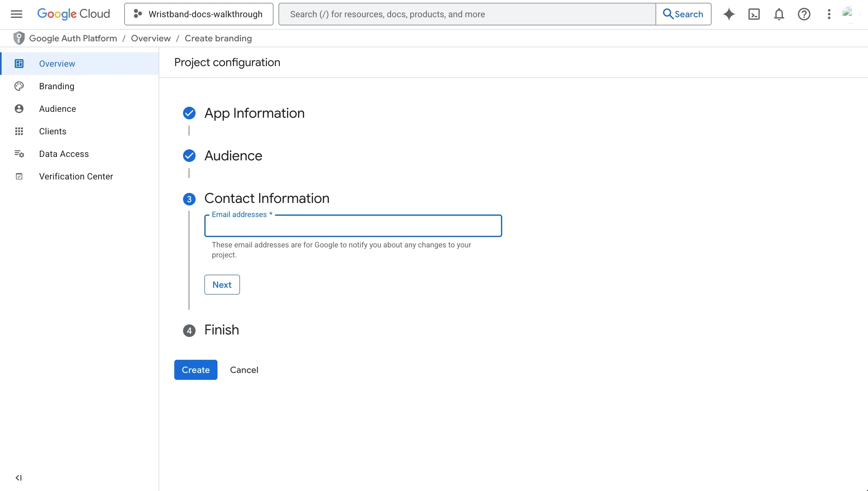The image size is (868, 491).
Task: Expand the completed Audience step
Action: pos(233,155)
